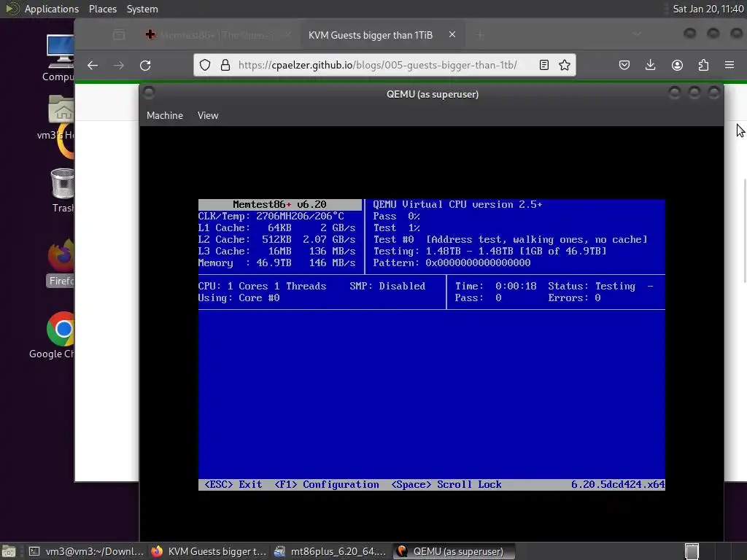Image resolution: width=747 pixels, height=560 pixels.
Task: Select the KVM Guests bigger than 1TiB tab
Action: 370,35
